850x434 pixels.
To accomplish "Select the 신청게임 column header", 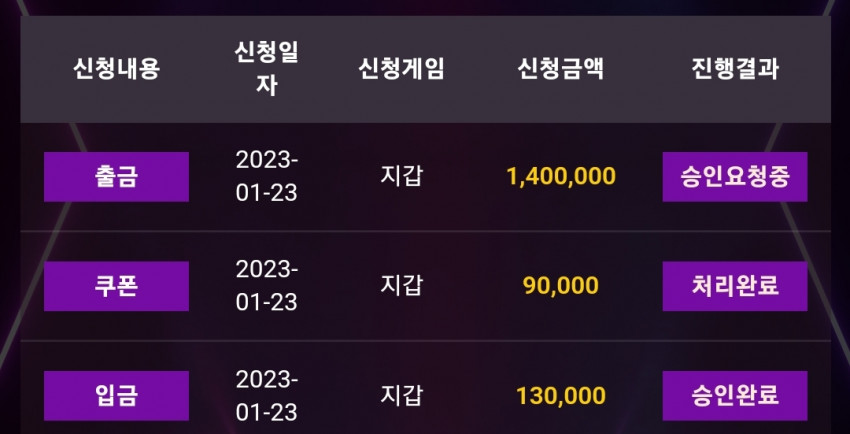I will (401, 69).
